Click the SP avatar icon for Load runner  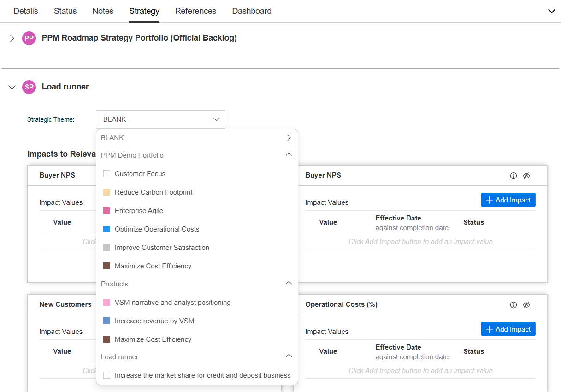(x=29, y=87)
